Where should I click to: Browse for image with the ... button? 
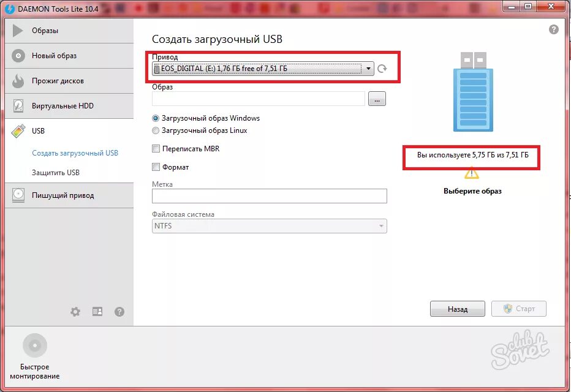[x=377, y=99]
